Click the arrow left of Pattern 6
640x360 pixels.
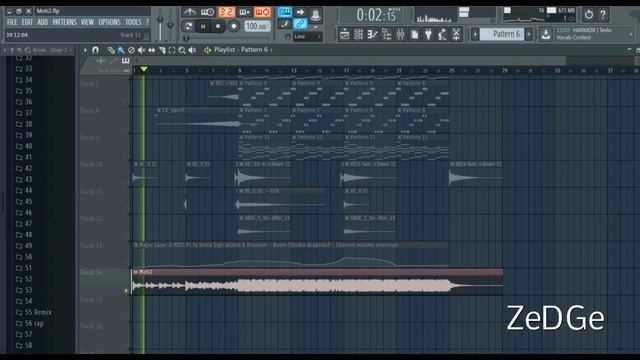point(475,34)
